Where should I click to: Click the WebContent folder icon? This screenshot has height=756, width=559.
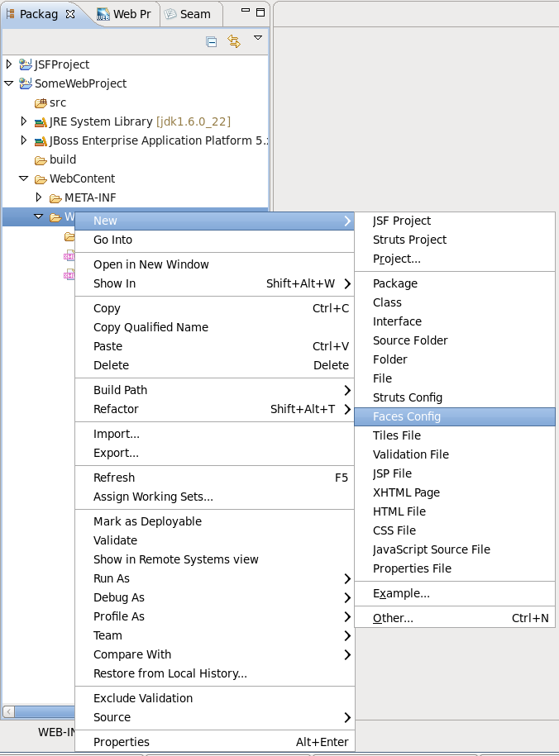click(x=41, y=179)
